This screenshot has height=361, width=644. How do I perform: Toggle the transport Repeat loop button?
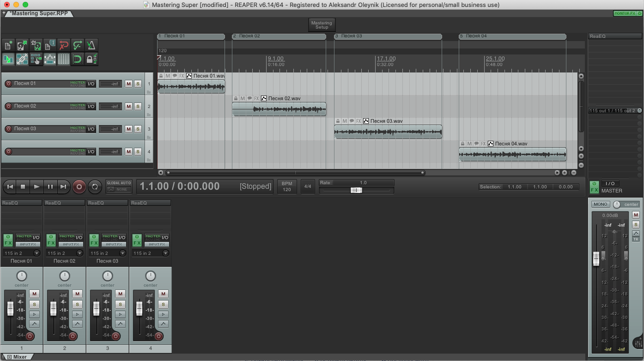point(95,187)
